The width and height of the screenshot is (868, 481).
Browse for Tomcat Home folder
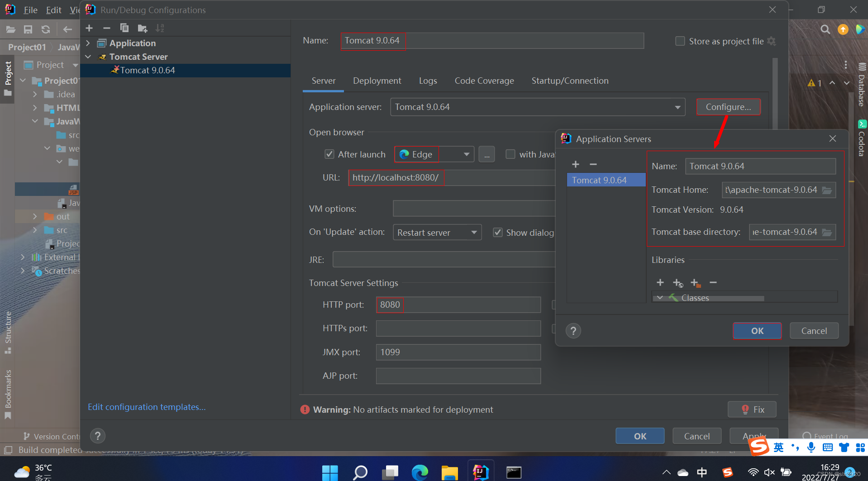[827, 190]
